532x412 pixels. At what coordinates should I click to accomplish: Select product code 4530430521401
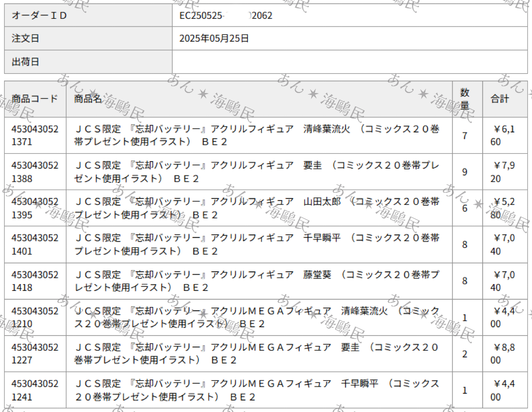point(35,244)
